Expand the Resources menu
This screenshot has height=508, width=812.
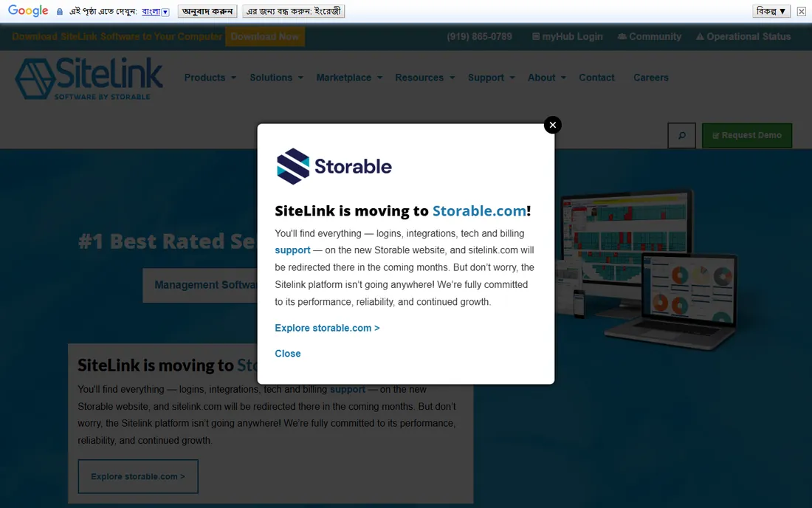tap(424, 78)
